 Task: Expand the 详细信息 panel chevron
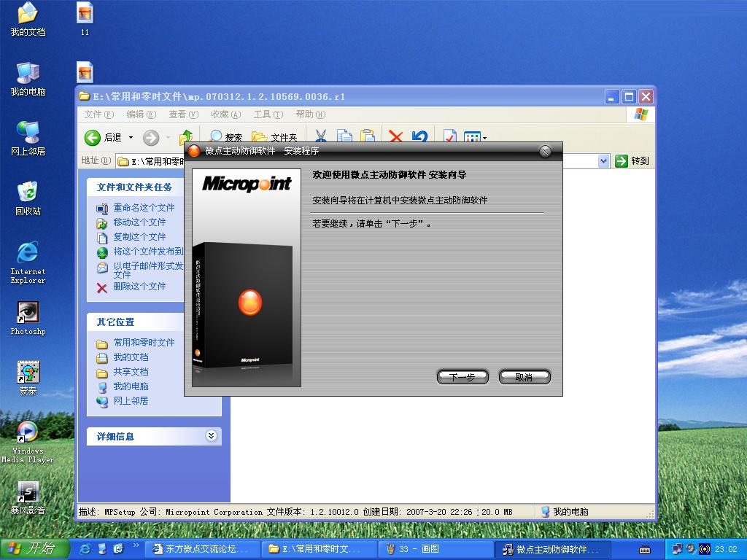pyautogui.click(x=211, y=436)
